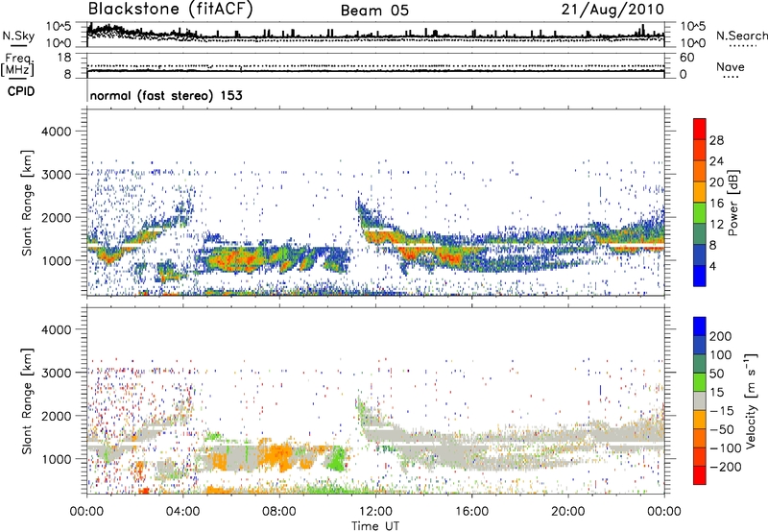Select the Time UT axis title

pyautogui.click(x=375, y=526)
